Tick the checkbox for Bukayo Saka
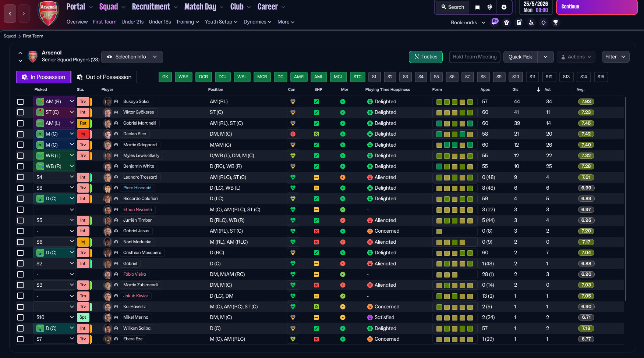 click(x=21, y=102)
